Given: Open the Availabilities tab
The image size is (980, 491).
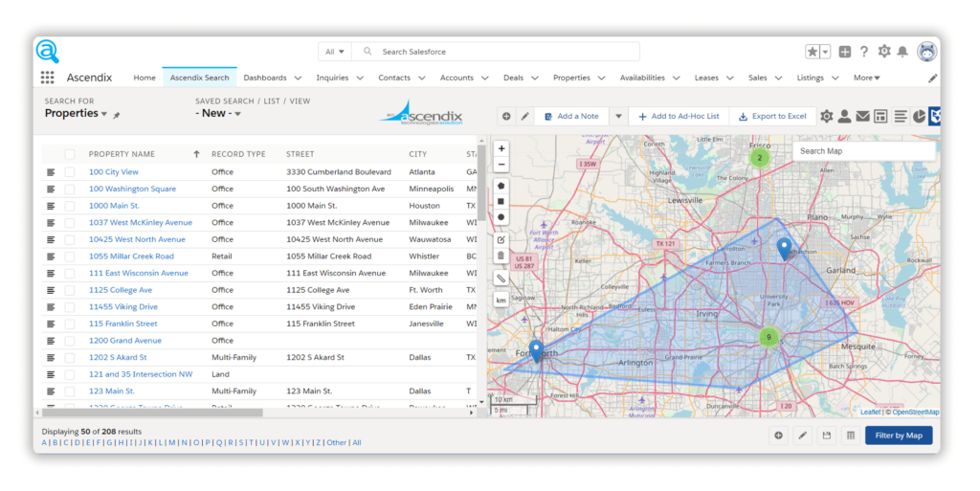Looking at the screenshot, I should (642, 78).
